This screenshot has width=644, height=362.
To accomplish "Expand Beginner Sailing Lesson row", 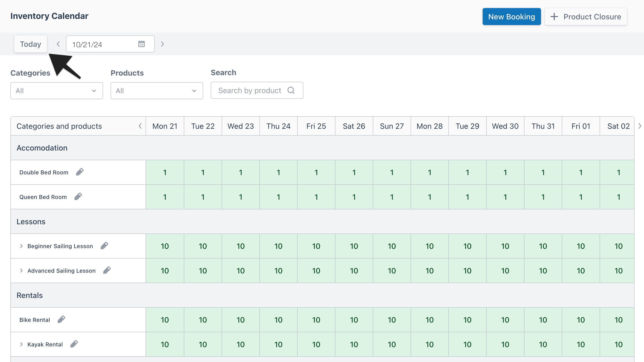I will (21, 246).
